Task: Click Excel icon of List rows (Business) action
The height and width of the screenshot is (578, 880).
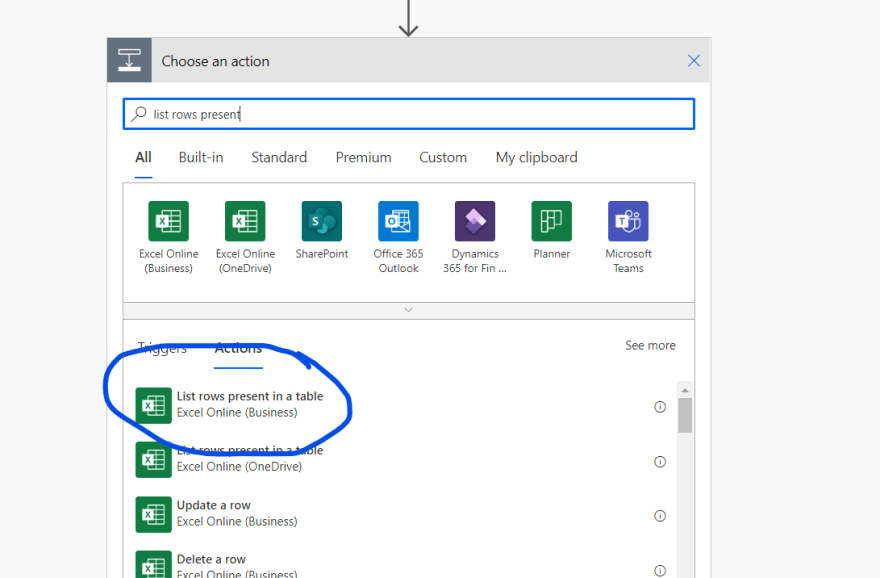Action: (153, 405)
